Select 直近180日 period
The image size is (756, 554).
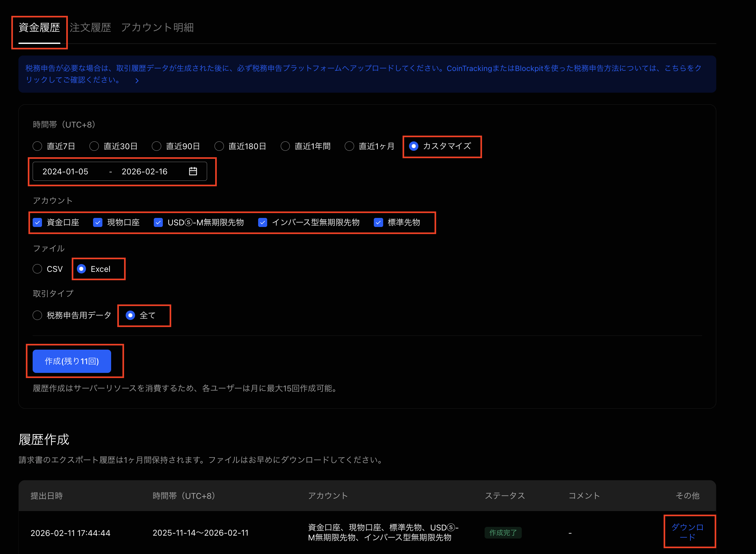pos(219,146)
